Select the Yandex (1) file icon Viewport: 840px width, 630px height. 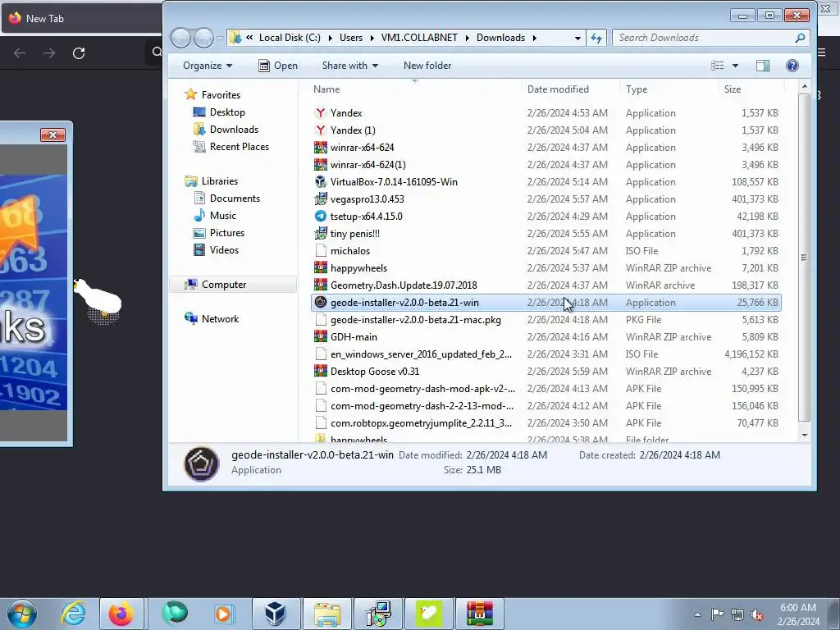pyautogui.click(x=321, y=130)
